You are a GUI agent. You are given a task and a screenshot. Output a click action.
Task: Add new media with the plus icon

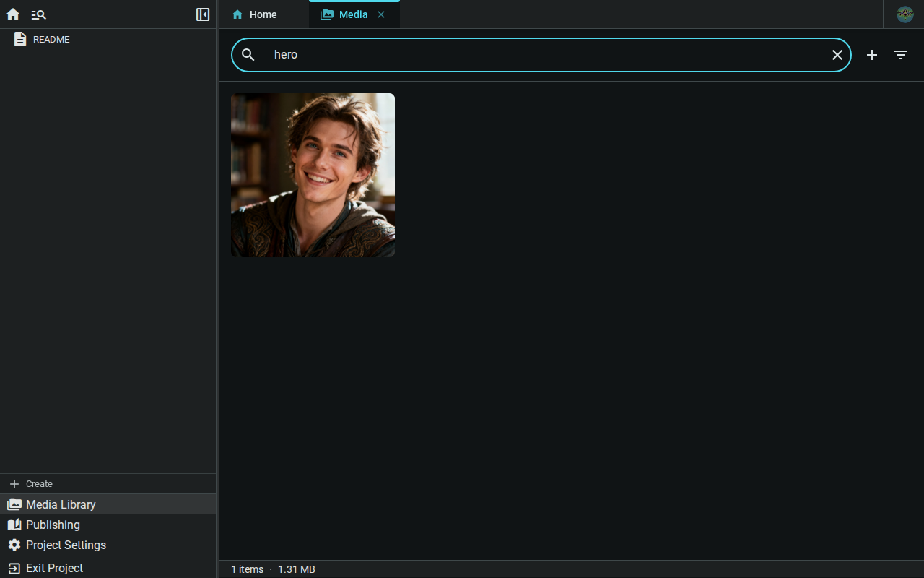click(x=872, y=55)
